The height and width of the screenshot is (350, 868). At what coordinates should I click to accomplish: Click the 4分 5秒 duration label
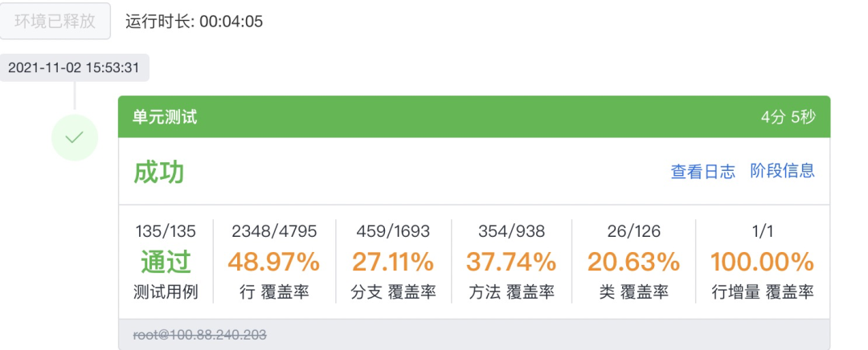click(788, 117)
